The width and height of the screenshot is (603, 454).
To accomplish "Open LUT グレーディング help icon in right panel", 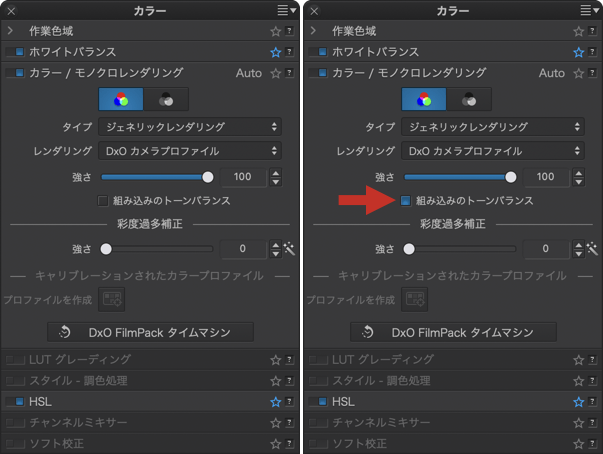I will [593, 360].
